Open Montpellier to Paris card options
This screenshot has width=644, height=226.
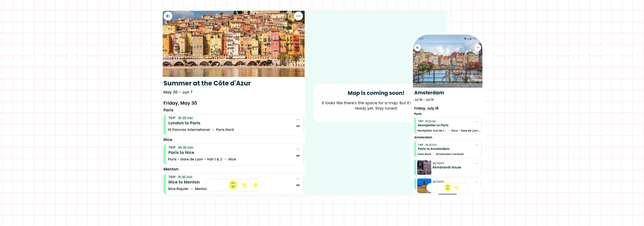click(x=476, y=121)
